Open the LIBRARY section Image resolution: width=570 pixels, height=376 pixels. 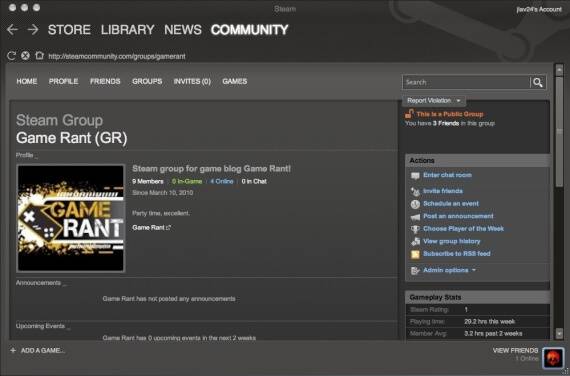127,30
